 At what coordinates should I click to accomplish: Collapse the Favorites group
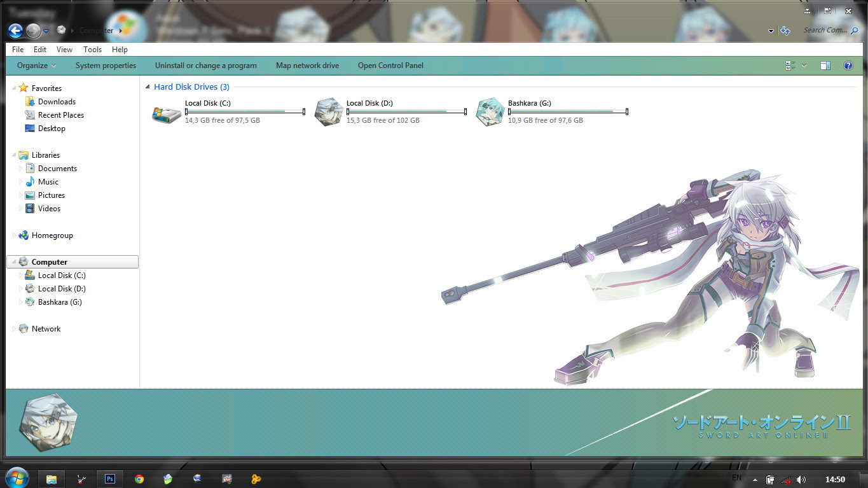coord(14,88)
